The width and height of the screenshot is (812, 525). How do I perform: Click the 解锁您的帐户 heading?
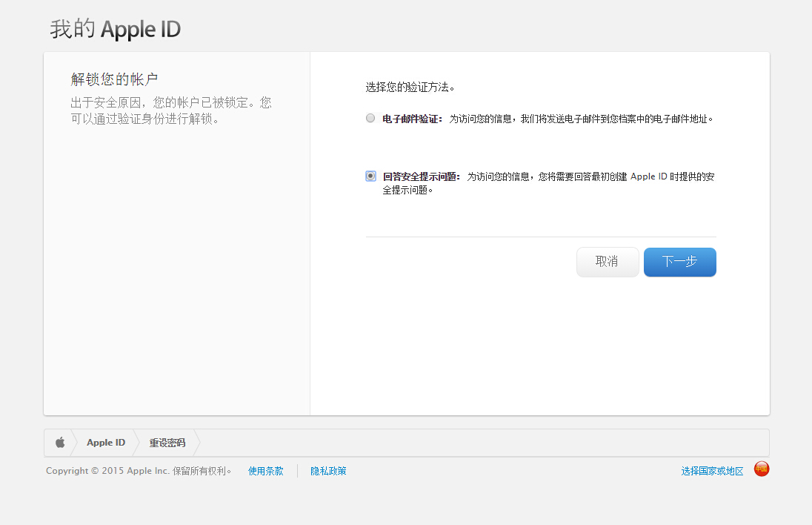(x=114, y=79)
